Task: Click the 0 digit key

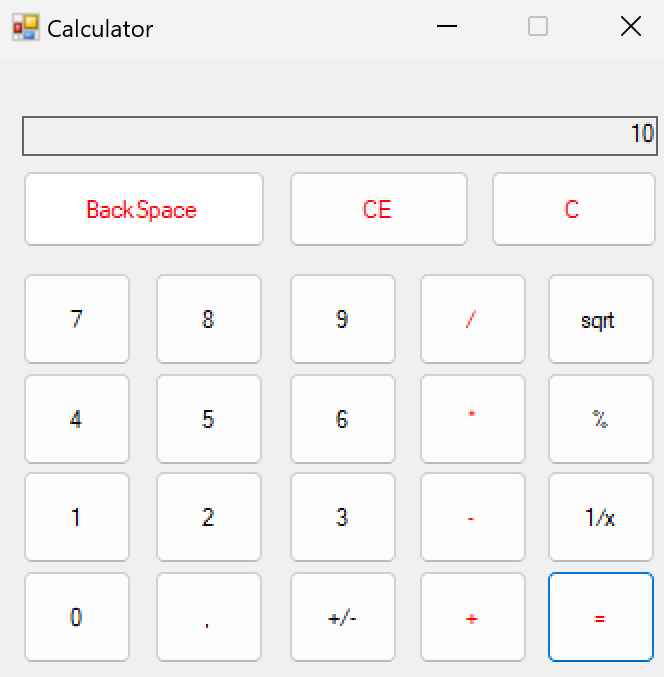Action: pyautogui.click(x=77, y=617)
